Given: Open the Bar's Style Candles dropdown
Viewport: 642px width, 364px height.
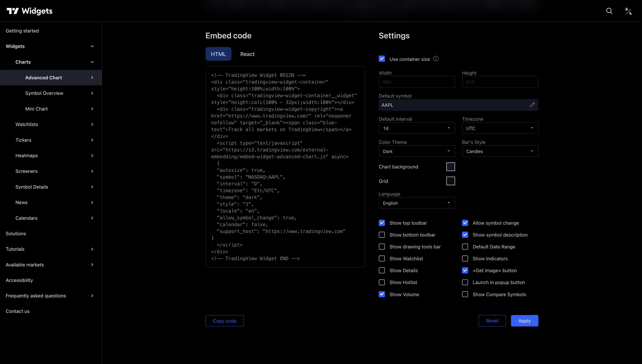Looking at the screenshot, I should click(x=500, y=151).
